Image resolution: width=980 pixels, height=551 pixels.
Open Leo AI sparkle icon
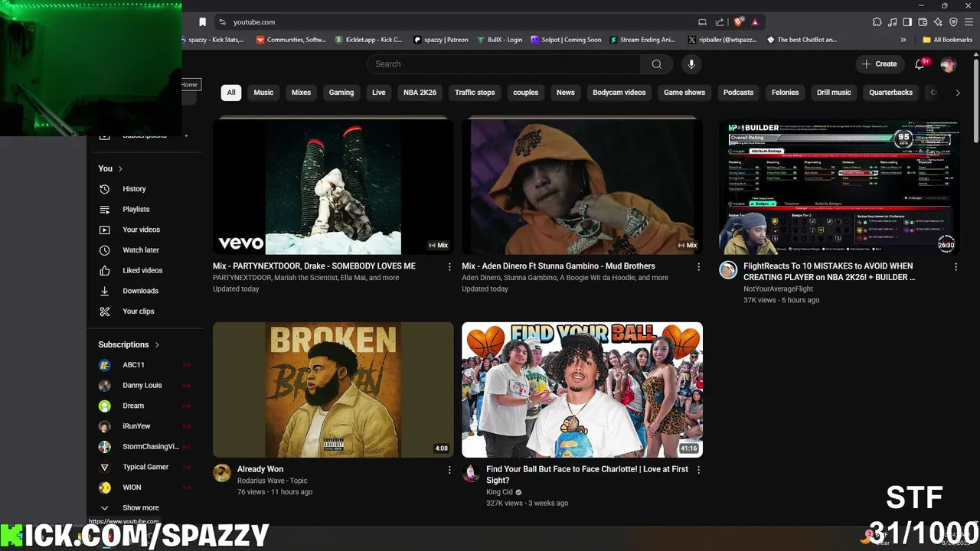pyautogui.click(x=938, y=22)
